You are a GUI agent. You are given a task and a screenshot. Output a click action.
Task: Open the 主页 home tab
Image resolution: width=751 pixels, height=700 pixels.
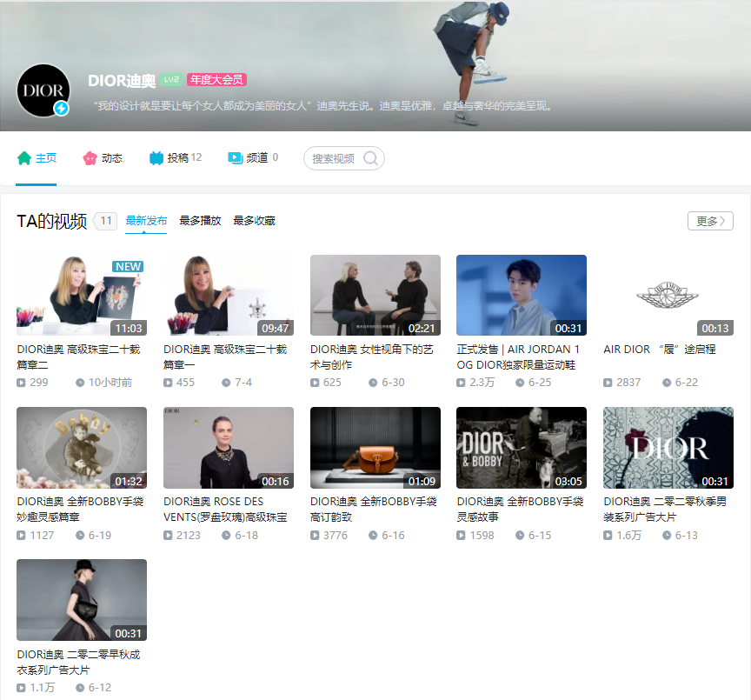37,158
